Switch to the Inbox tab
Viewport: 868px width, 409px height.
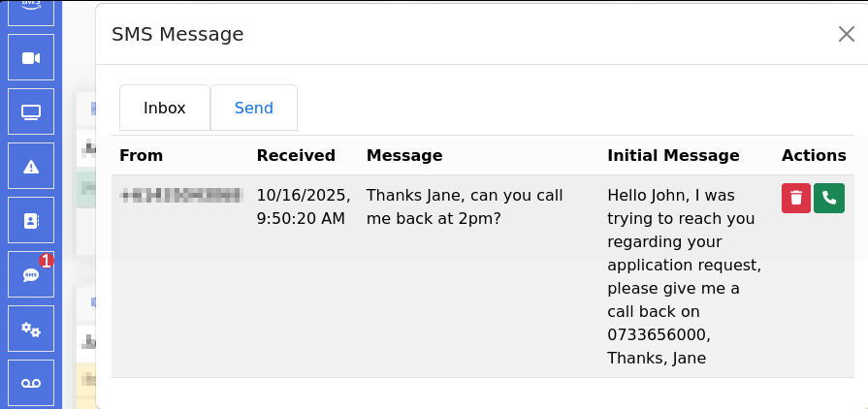coord(165,109)
